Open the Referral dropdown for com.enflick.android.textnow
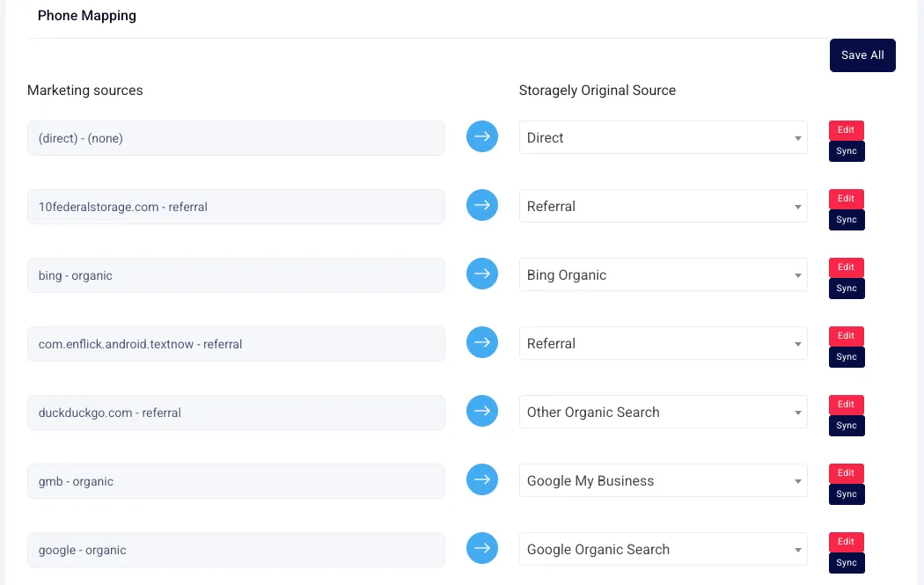This screenshot has width=924, height=585. coord(663,343)
